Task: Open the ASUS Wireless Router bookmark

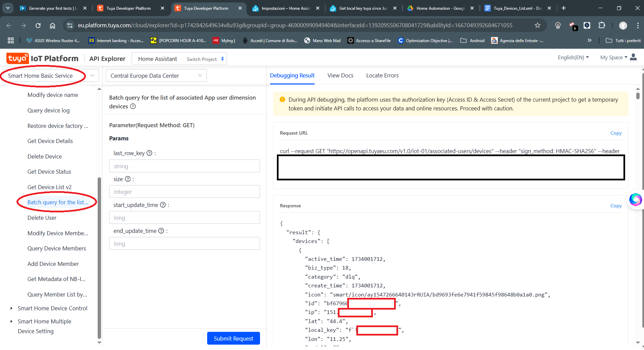Action: pyautogui.click(x=53, y=40)
